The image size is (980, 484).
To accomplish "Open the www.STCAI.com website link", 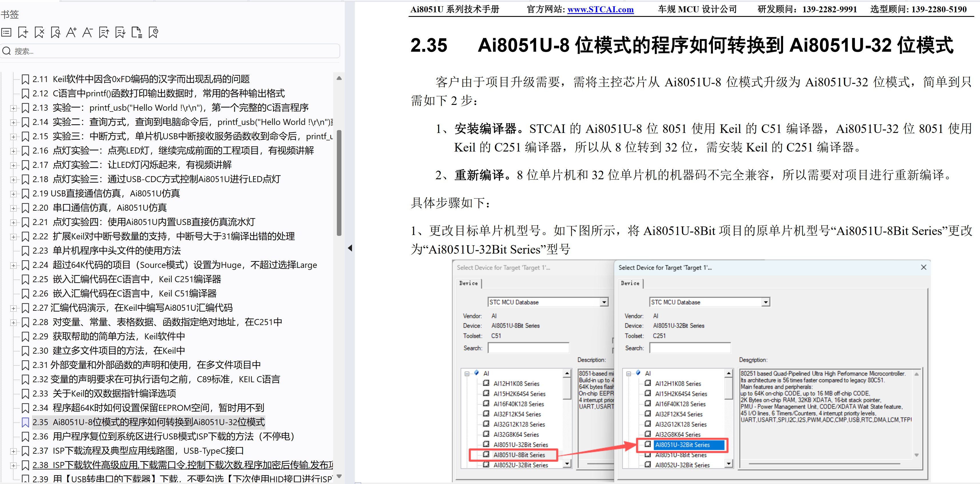I will click(600, 9).
